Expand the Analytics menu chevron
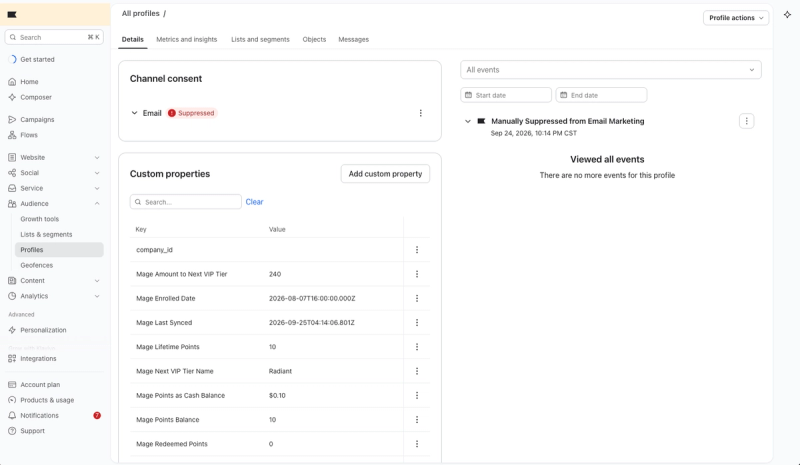 click(x=97, y=296)
